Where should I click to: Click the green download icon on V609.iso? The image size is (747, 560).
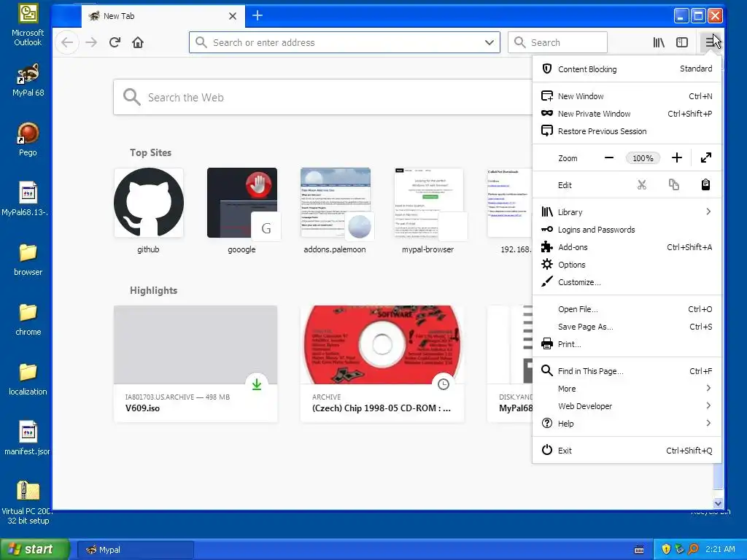coord(257,384)
